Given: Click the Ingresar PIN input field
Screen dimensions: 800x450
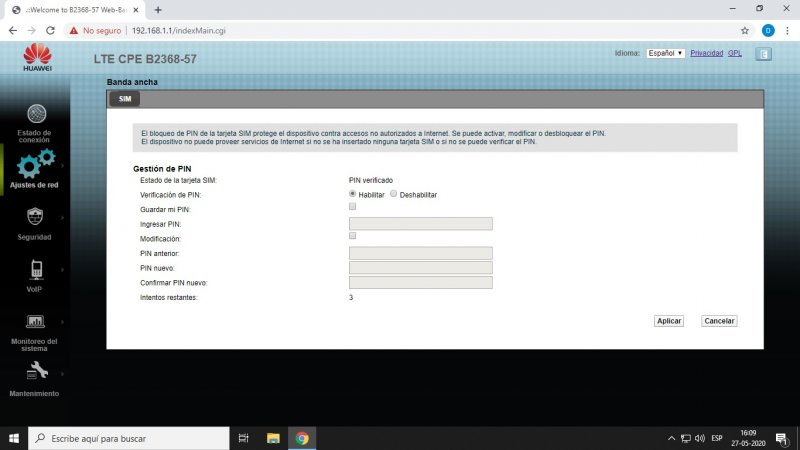Looking at the screenshot, I should tap(420, 224).
